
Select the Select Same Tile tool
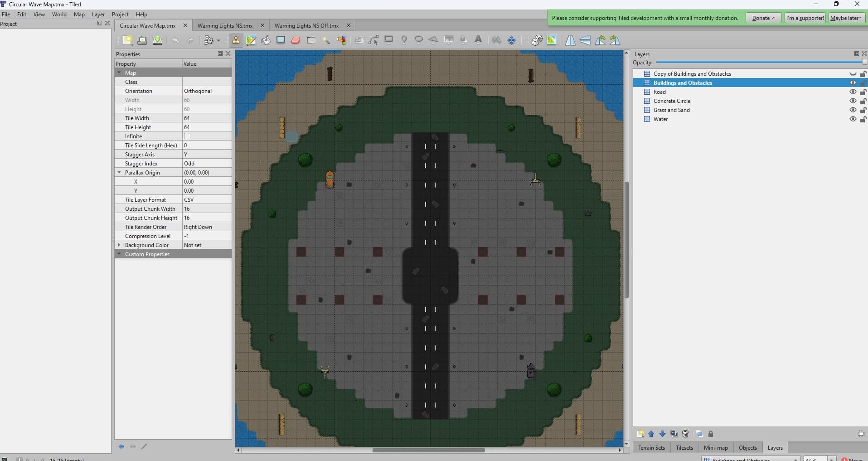(x=341, y=40)
